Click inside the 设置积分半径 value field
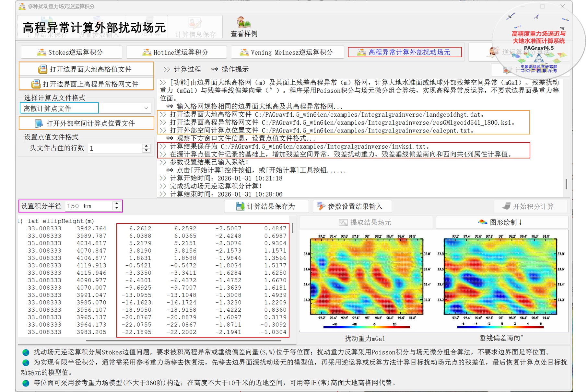 89,206
